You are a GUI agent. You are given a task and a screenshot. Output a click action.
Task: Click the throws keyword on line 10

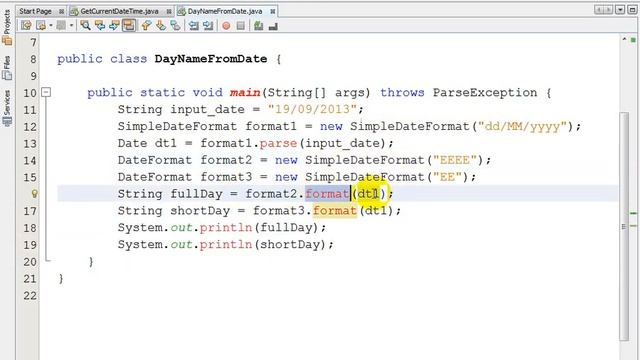402,93
